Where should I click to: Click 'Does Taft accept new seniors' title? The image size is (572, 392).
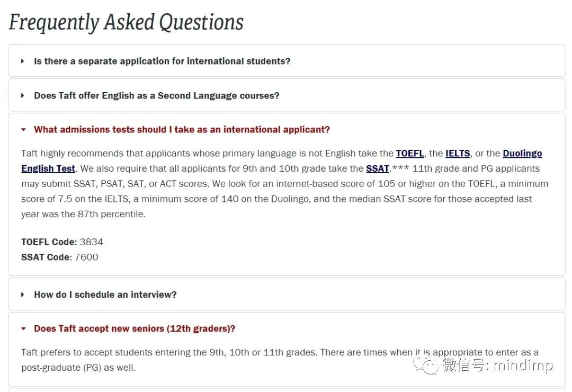(x=135, y=328)
